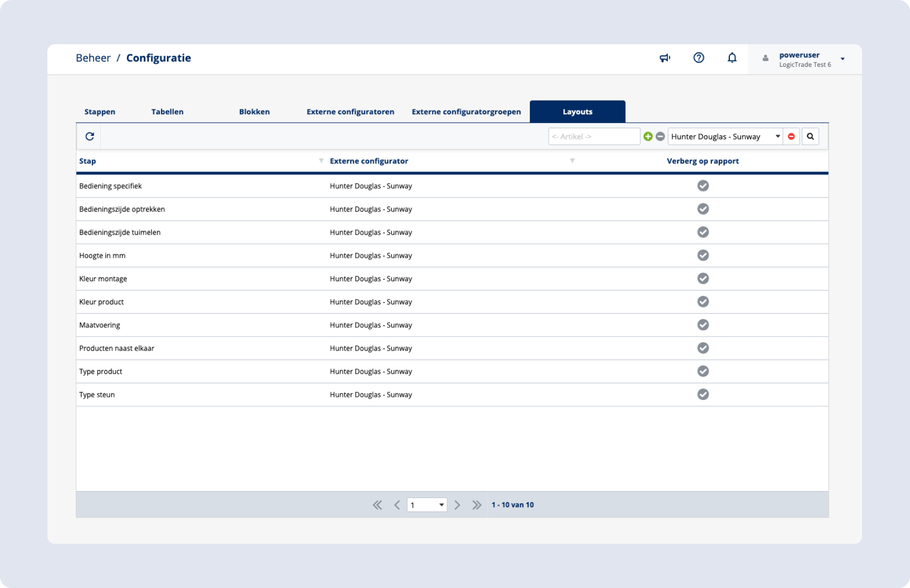Switch to the Externe configuratoren tab
Image resolution: width=910 pixels, height=588 pixels.
(350, 112)
